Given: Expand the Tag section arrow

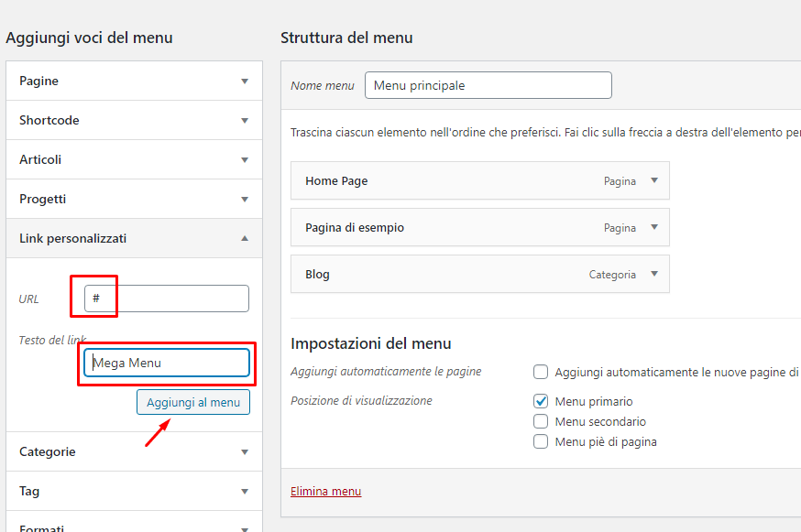Looking at the screenshot, I should pyautogui.click(x=245, y=491).
